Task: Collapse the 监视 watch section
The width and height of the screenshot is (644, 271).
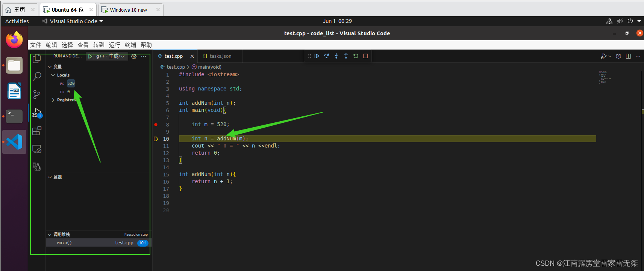Action: 50,177
